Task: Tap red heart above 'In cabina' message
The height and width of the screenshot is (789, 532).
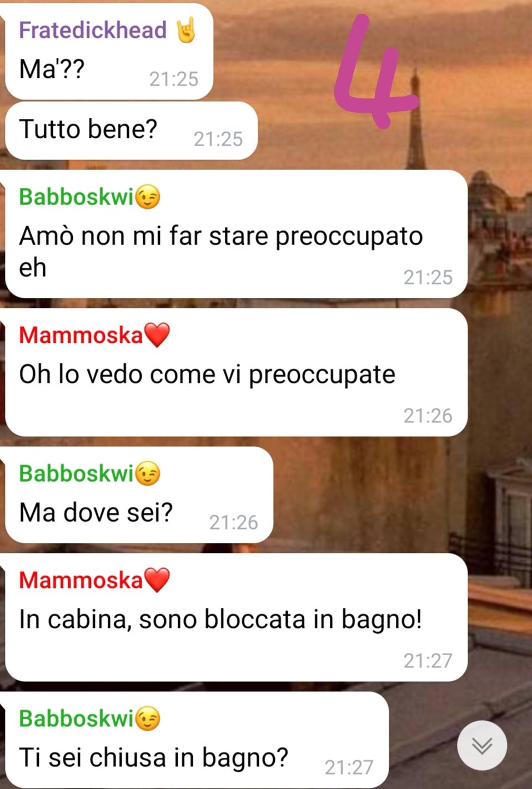Action: coord(157,580)
